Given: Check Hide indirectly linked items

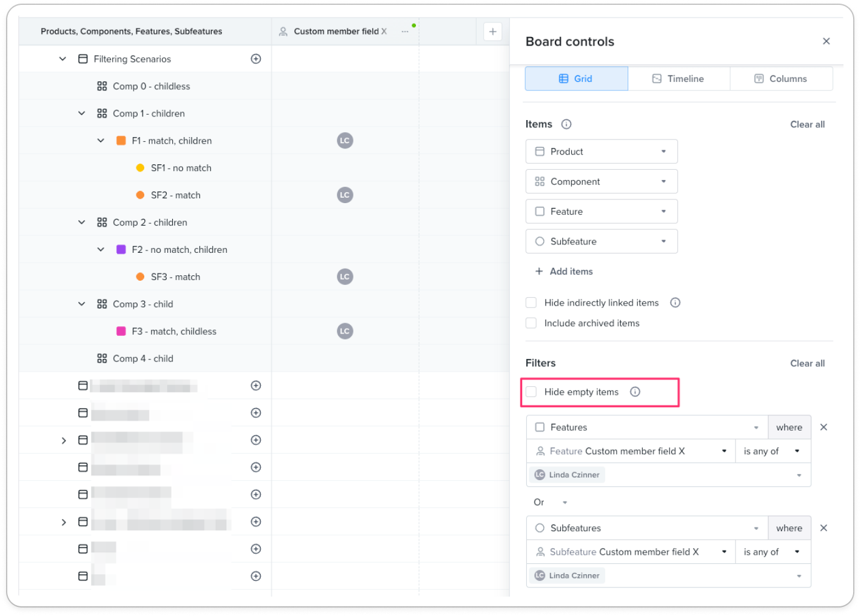Looking at the screenshot, I should 531,303.
